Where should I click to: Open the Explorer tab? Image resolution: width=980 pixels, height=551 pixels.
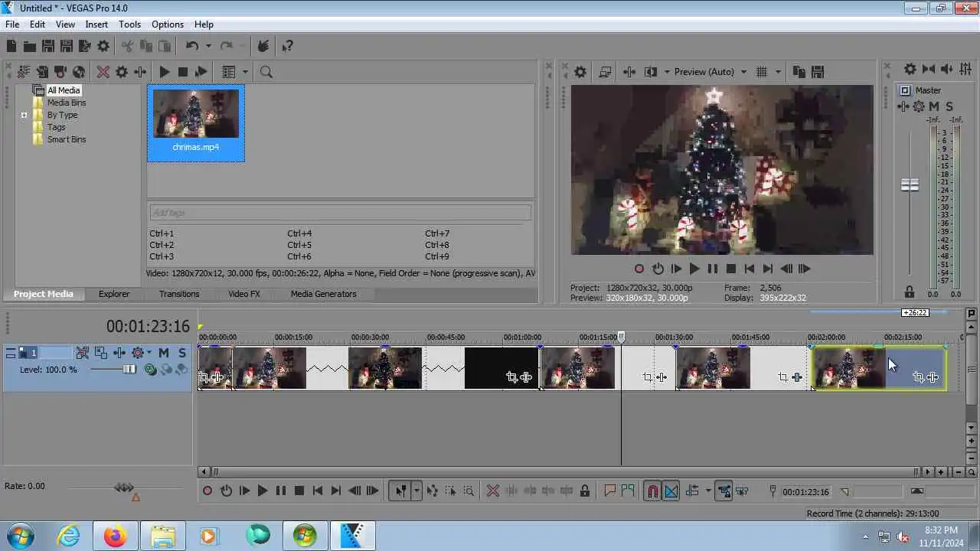(114, 294)
